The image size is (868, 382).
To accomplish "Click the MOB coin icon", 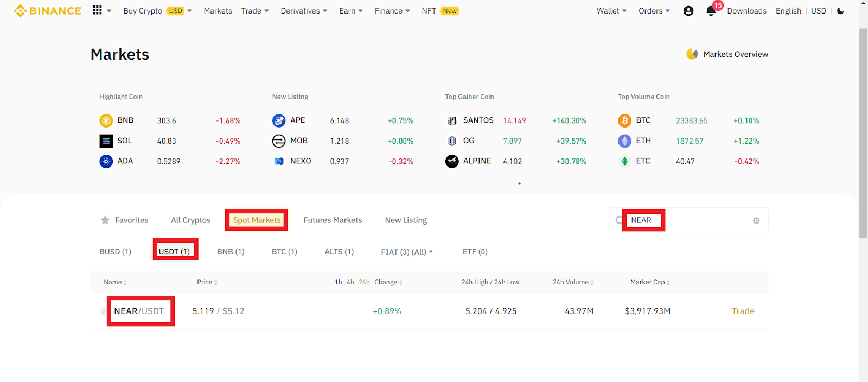I will (x=279, y=141).
